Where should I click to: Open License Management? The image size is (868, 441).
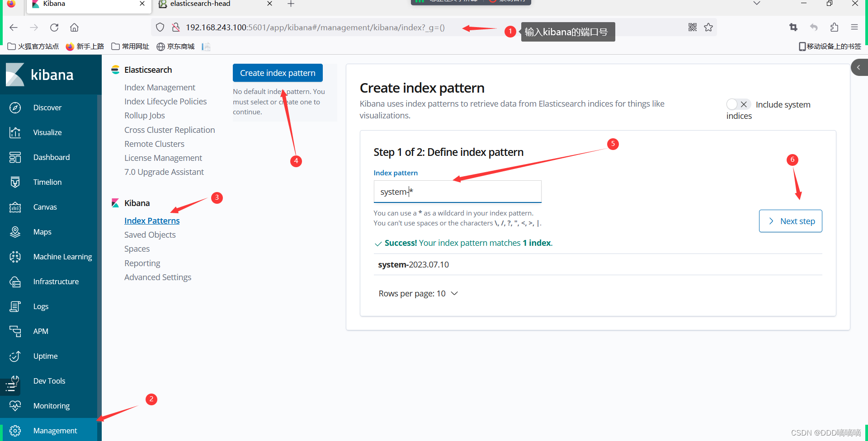point(163,158)
